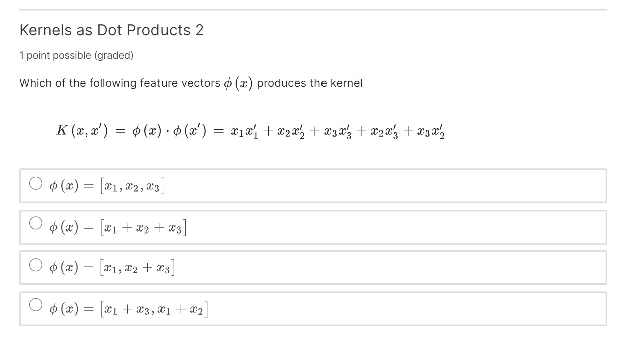
Task: Select the radio button for φ(x)=[x1+x2+x3]
Action: click(35, 224)
